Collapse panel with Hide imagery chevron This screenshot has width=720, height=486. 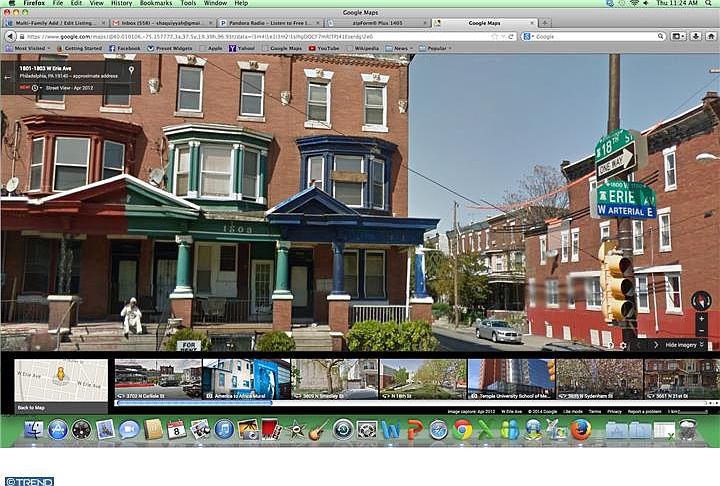tap(702, 345)
